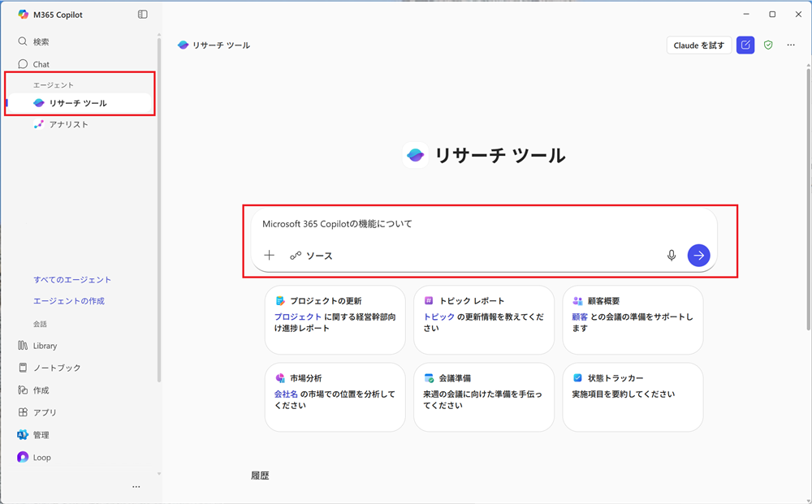Click the green enterprise protection shield icon
812x504 pixels.
(x=768, y=45)
